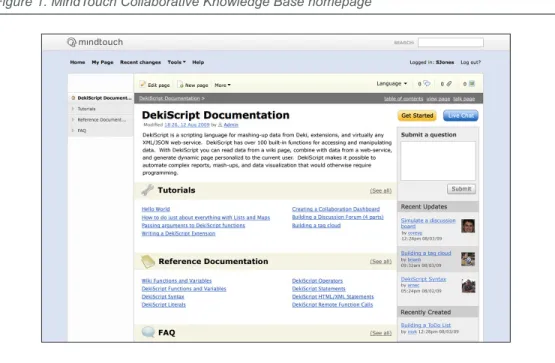Go to Home in navigation bar
This screenshot has width=555, height=363.
(78, 62)
